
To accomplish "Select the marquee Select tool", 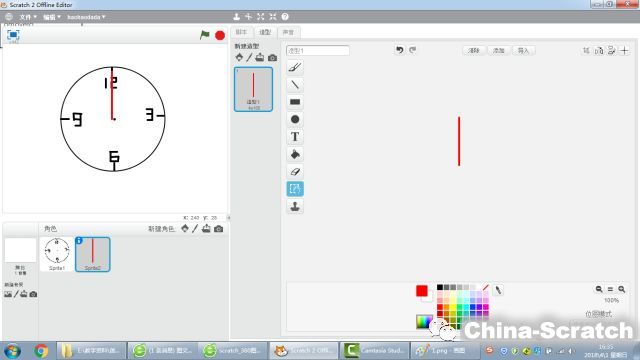I will pyautogui.click(x=295, y=189).
